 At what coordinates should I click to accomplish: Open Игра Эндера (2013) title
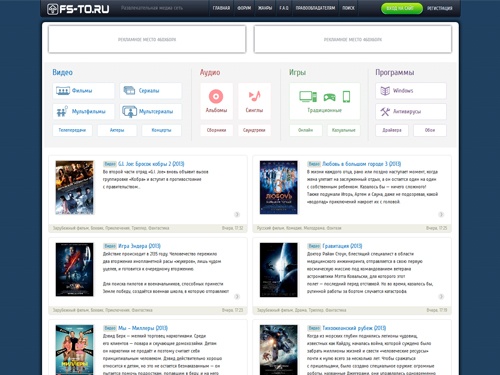click(x=139, y=246)
